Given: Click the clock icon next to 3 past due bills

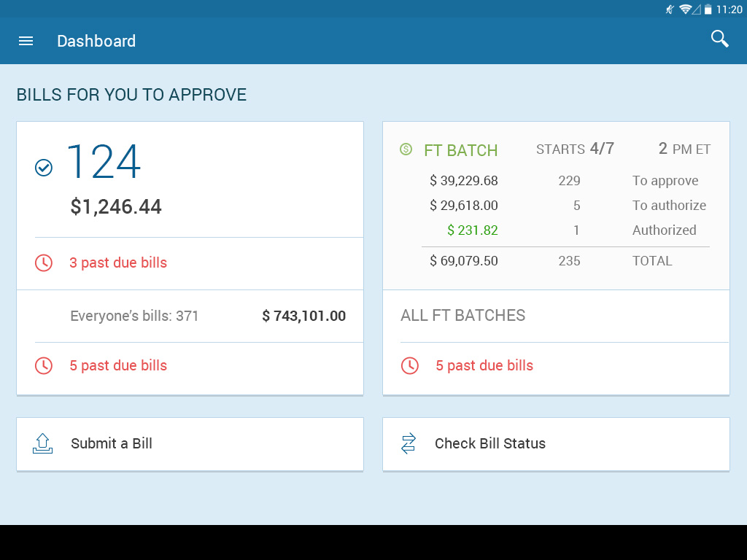Looking at the screenshot, I should pos(44,262).
